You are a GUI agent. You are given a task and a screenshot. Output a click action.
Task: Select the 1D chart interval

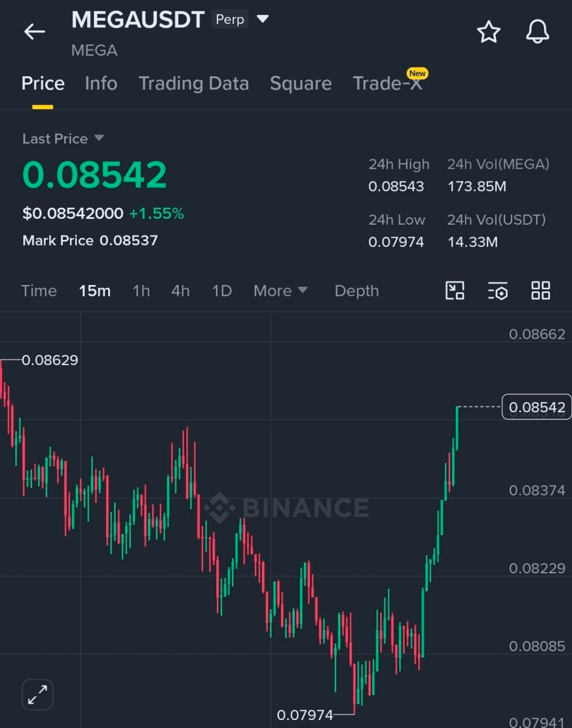coord(221,291)
